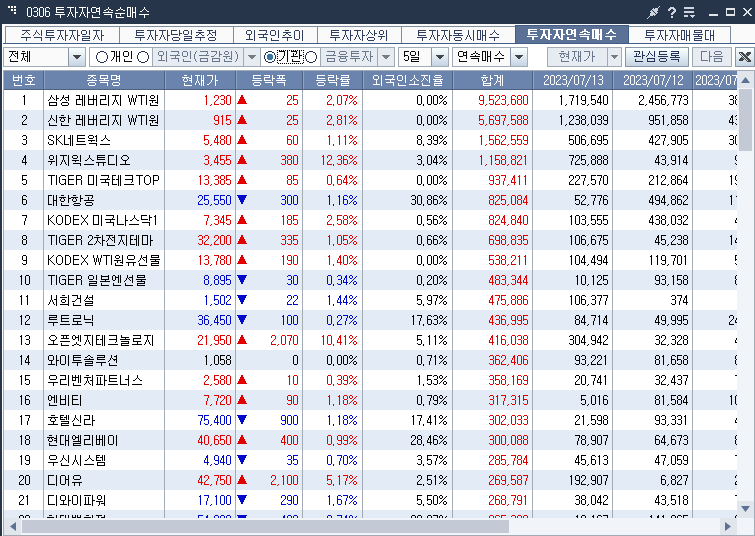Select KODEX 미국나스닥1 row name
Image resolution: width=755 pixels, height=536 pixels.
click(x=102, y=221)
